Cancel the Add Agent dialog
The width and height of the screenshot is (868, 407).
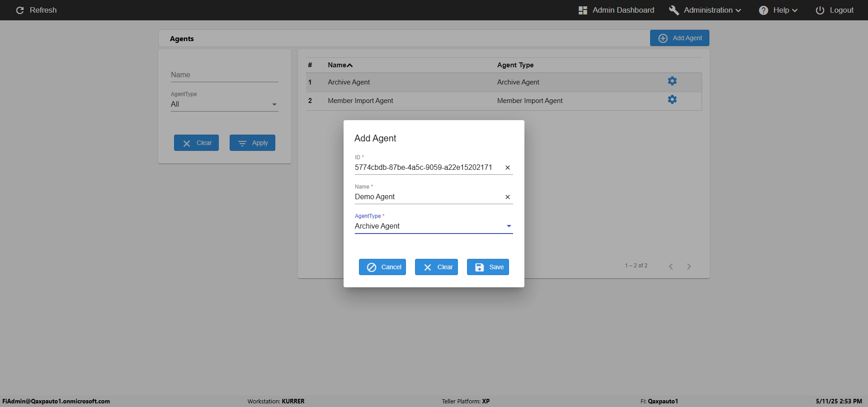click(382, 267)
